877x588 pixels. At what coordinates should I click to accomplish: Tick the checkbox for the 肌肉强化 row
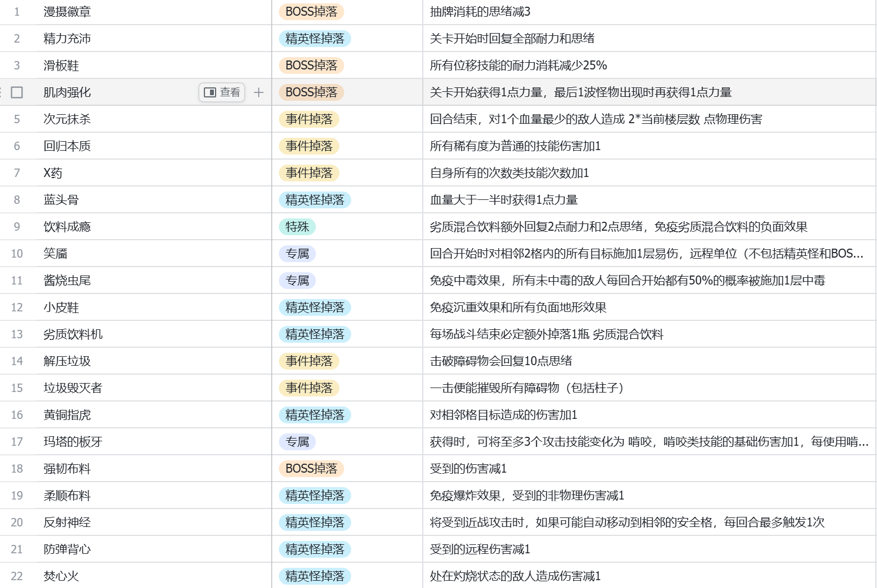pyautogui.click(x=17, y=92)
